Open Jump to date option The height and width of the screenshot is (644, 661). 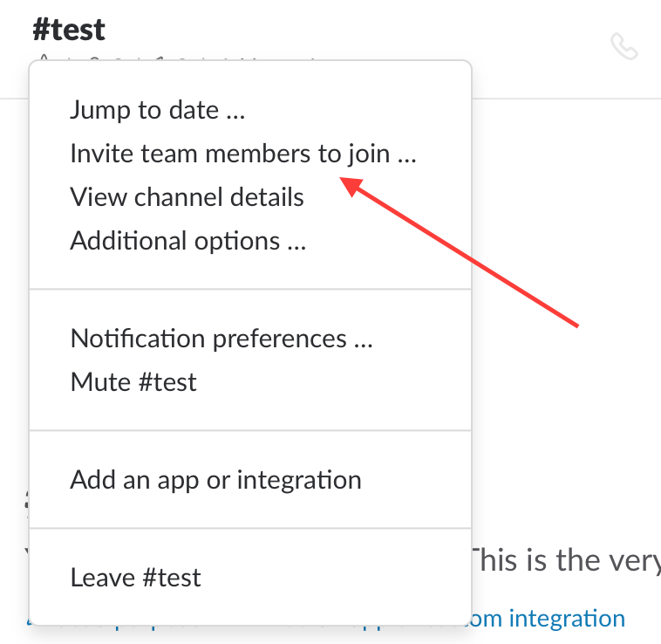(x=157, y=110)
